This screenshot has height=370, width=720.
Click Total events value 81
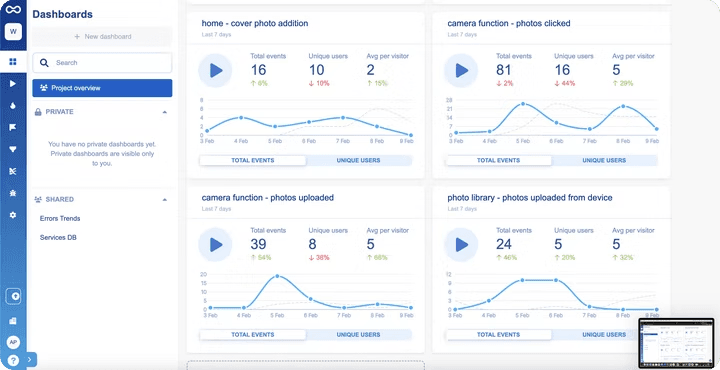[504, 70]
